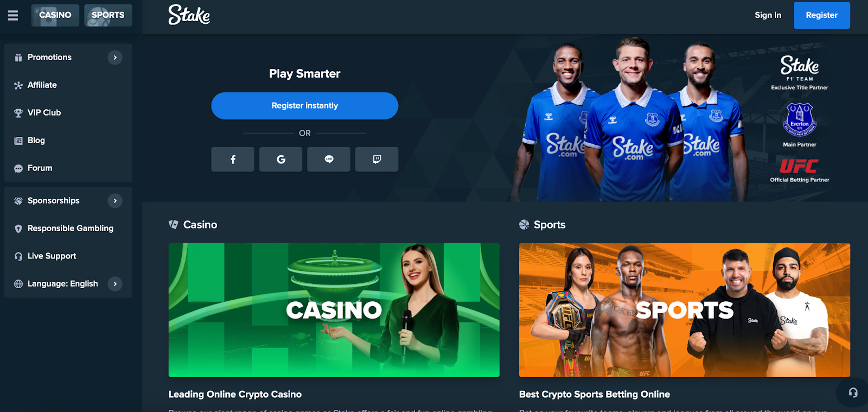868x412 pixels.
Task: Sign up with the Facebook icon
Action: click(x=233, y=159)
